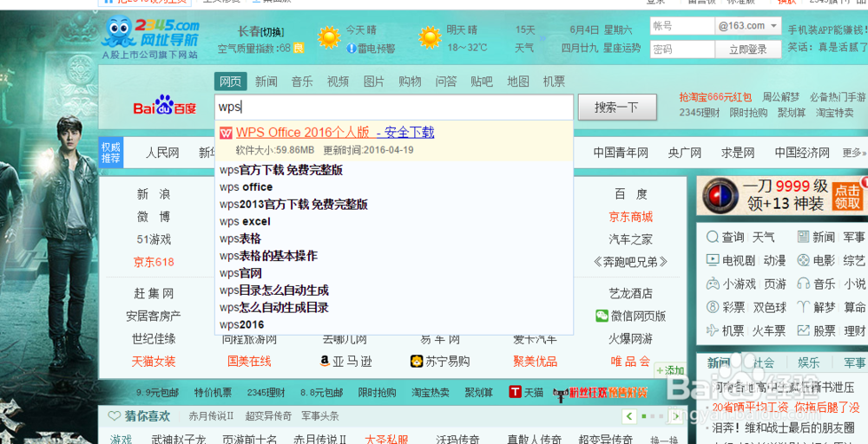Screen dimensions: 868x444
Task: Click the red WPS icon in suggestions
Action: 226,134
